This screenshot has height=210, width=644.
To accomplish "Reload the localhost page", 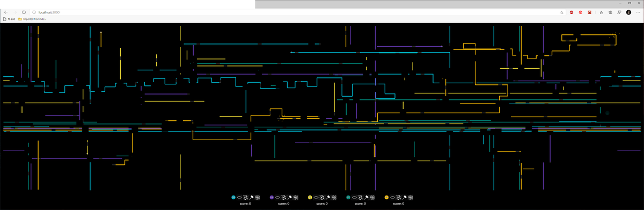I will click(x=24, y=12).
